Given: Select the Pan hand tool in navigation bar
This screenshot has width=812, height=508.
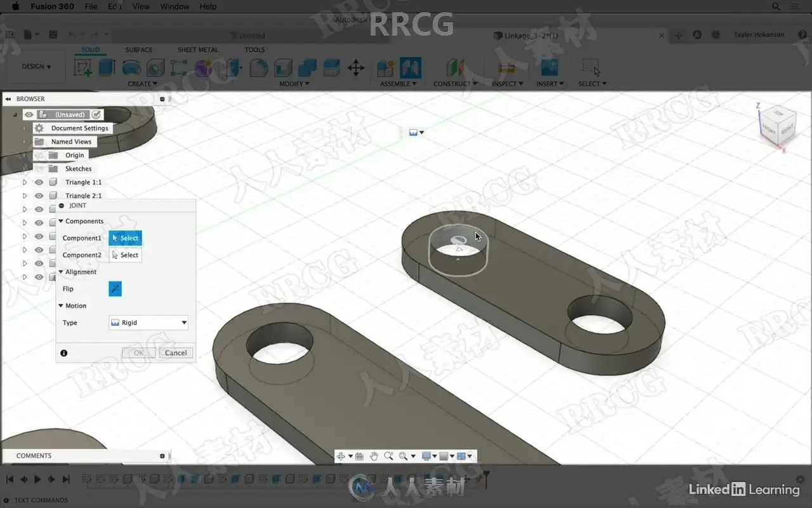Looking at the screenshot, I should point(374,456).
